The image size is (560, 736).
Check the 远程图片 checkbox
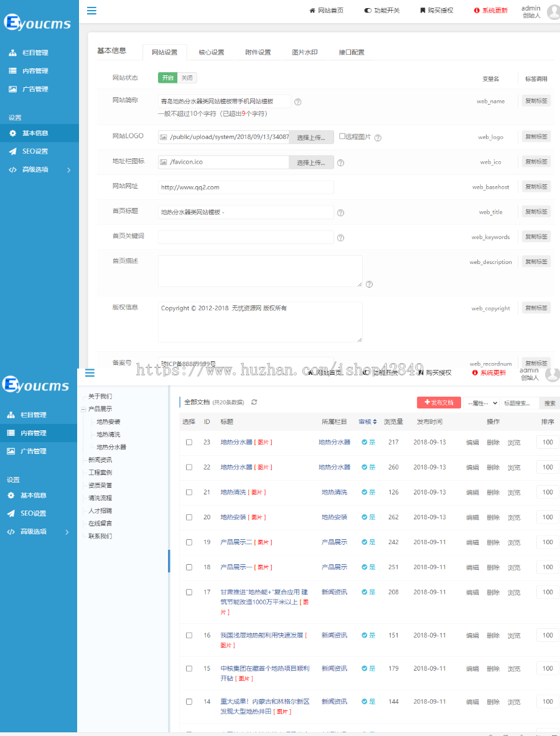[x=342, y=136]
